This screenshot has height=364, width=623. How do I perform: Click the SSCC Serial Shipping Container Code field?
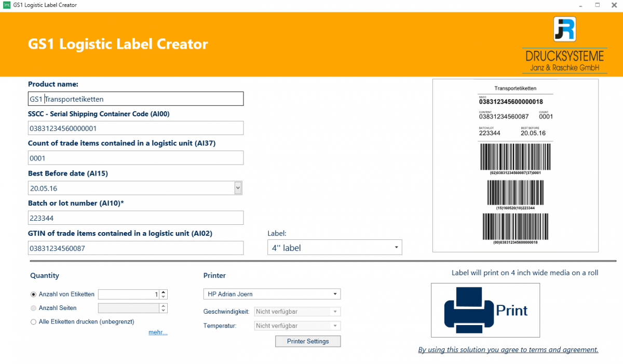tap(135, 128)
